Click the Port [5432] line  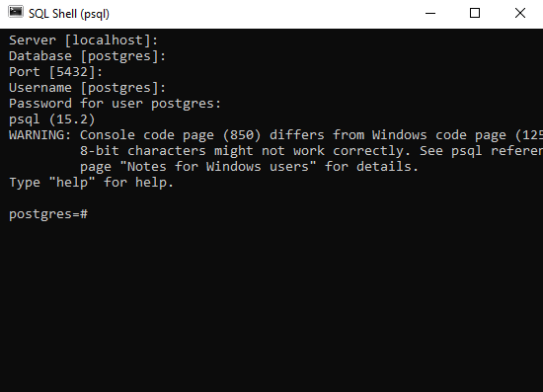click(x=55, y=72)
